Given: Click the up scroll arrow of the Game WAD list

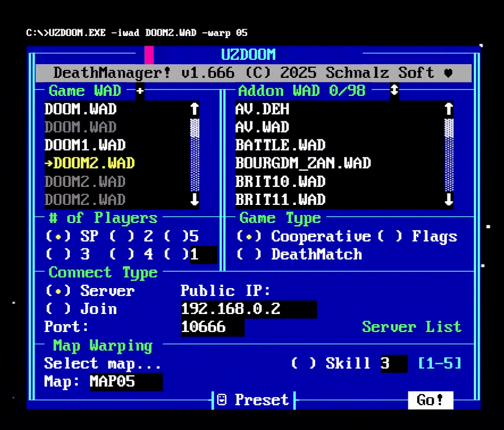Looking at the screenshot, I should [x=194, y=109].
